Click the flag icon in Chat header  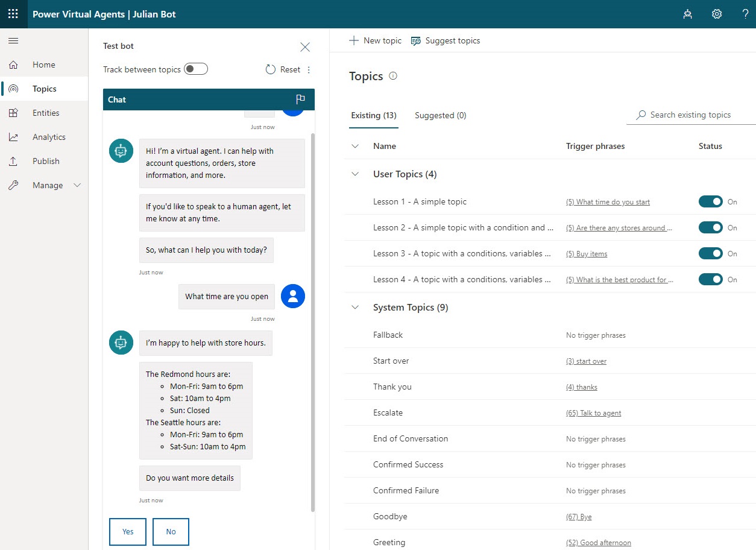301,100
